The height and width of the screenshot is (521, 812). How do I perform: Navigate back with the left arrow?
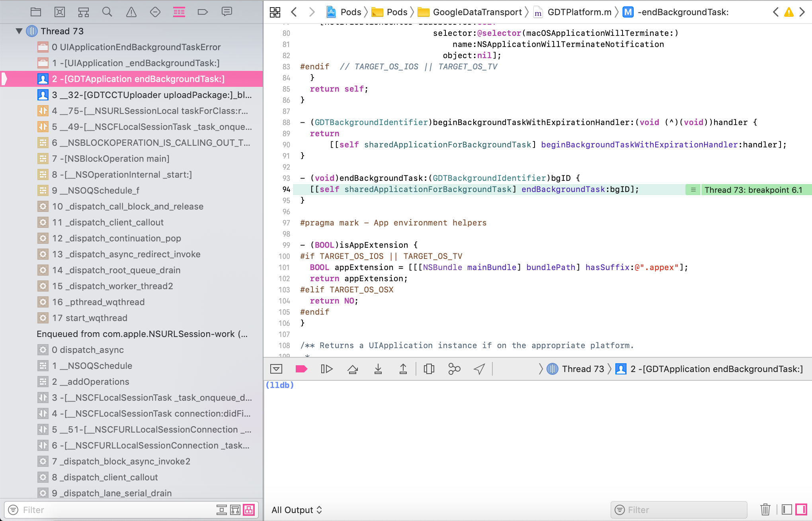(294, 12)
